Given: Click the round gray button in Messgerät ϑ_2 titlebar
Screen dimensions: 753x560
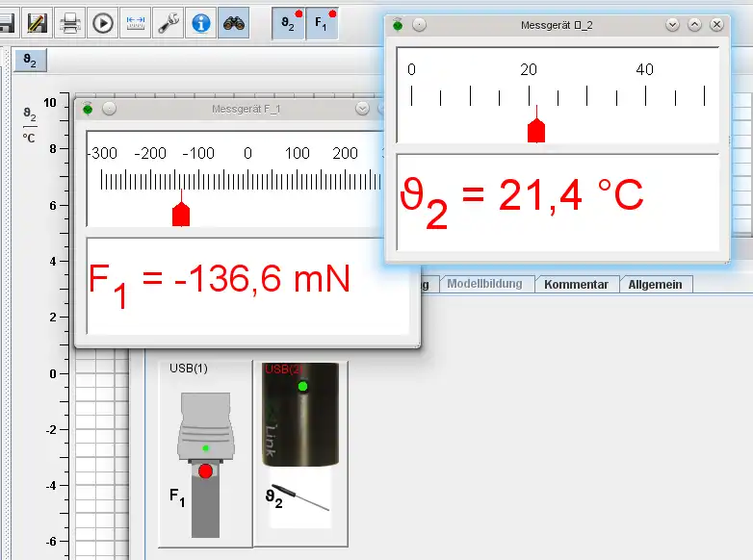Looking at the screenshot, I should (x=419, y=24).
